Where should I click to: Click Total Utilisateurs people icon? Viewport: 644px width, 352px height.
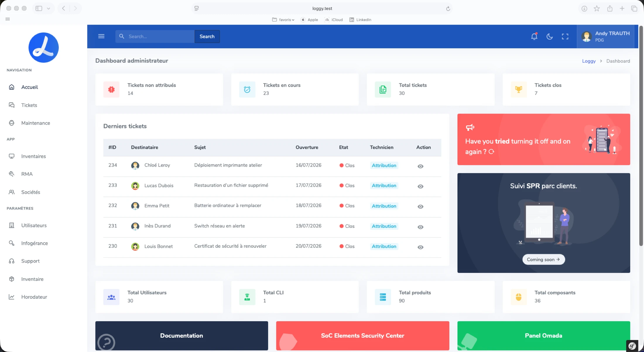[x=111, y=297]
